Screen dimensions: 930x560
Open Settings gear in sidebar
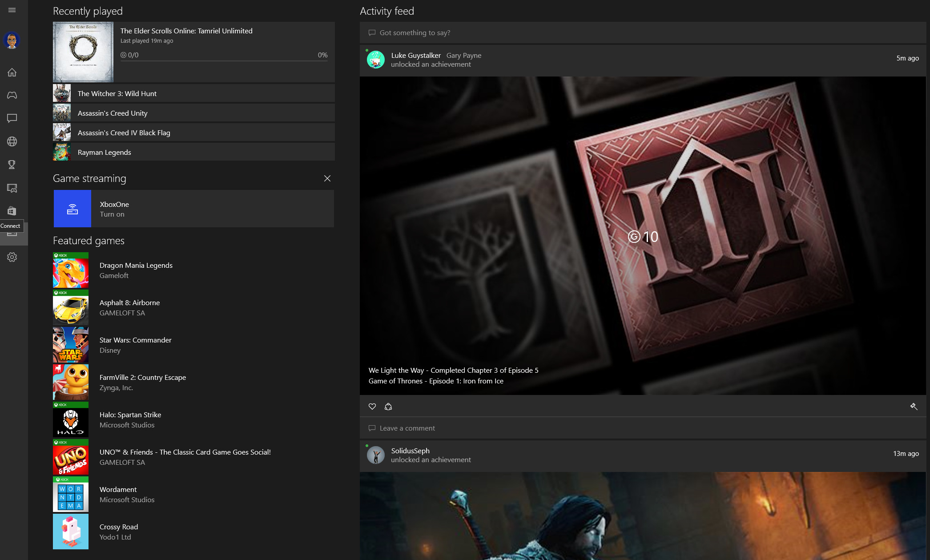12,257
